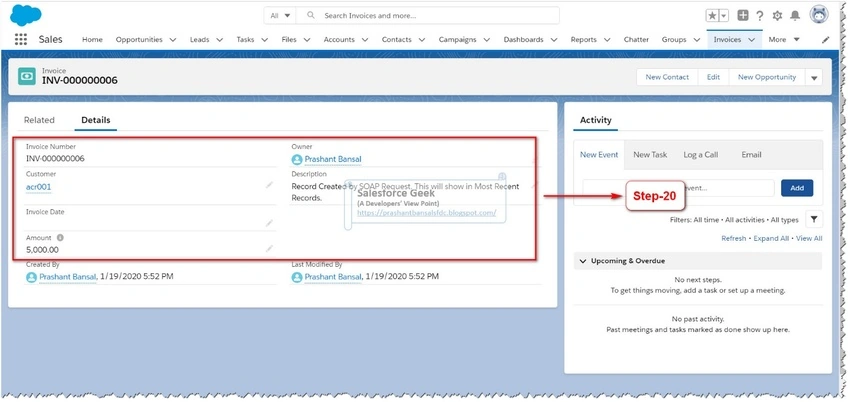Click the New Opportunity button
Image resolution: width=850 pixels, height=402 pixels.
(x=767, y=77)
